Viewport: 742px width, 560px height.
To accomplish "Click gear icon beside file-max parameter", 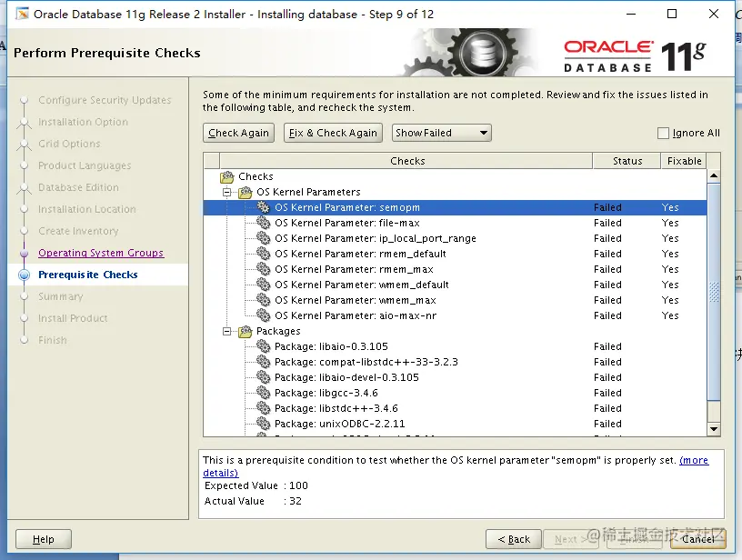I will 263,223.
